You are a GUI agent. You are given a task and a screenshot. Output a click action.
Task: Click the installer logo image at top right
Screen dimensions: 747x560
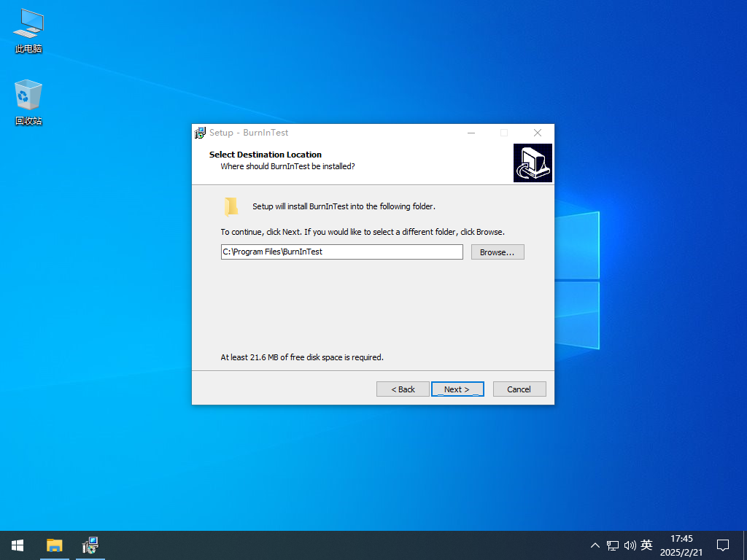pyautogui.click(x=532, y=162)
